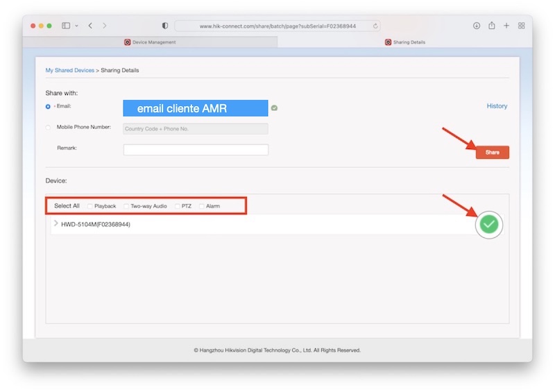This screenshot has height=392, width=555.
Task: Open the privacy shield report icon
Action: tap(164, 26)
